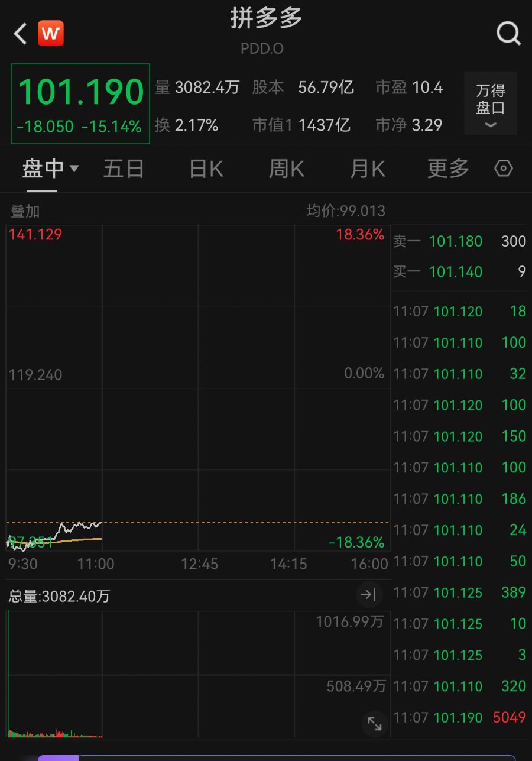Tap the 卖一 ask price 101.180
The height and width of the screenshot is (761, 532).
pos(456,241)
